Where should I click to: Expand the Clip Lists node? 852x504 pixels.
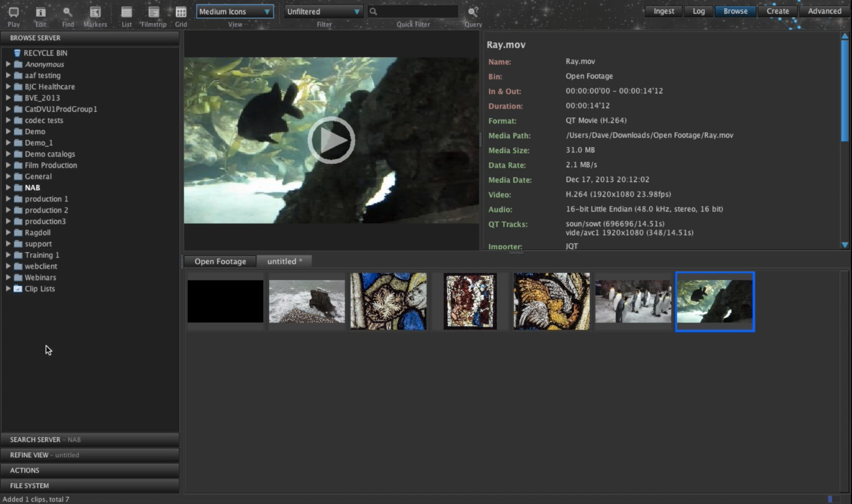tap(8, 289)
